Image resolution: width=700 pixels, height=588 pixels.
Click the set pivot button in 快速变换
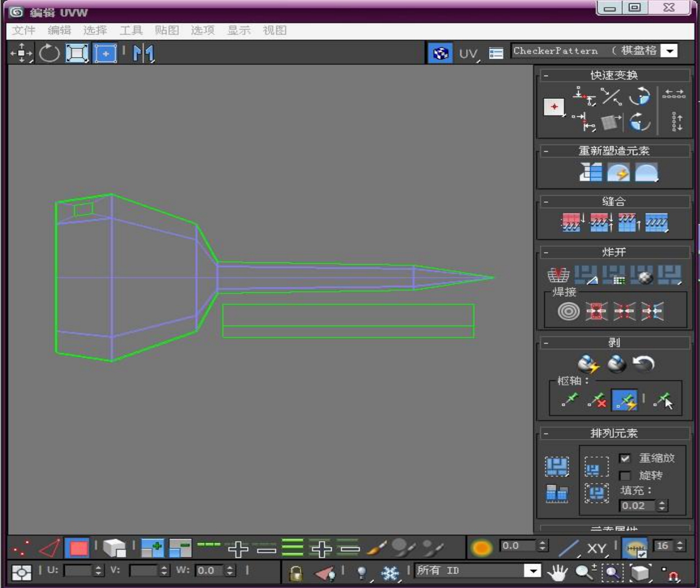click(x=554, y=107)
